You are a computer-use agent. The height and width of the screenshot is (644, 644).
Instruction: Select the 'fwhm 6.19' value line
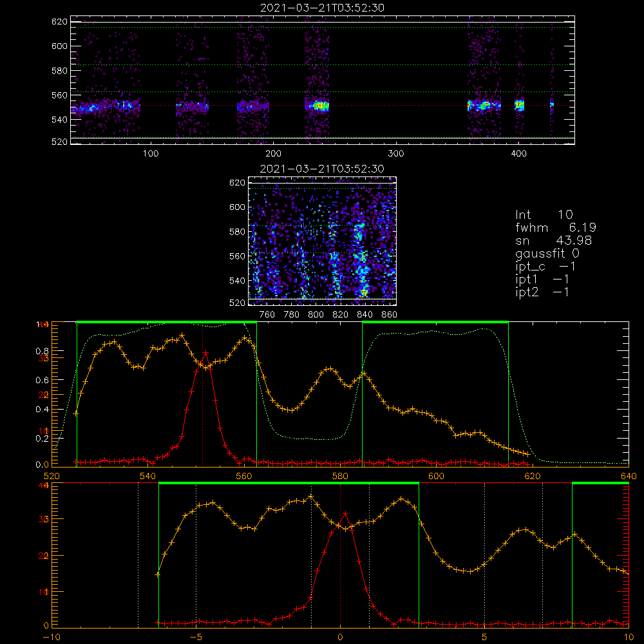(556, 227)
